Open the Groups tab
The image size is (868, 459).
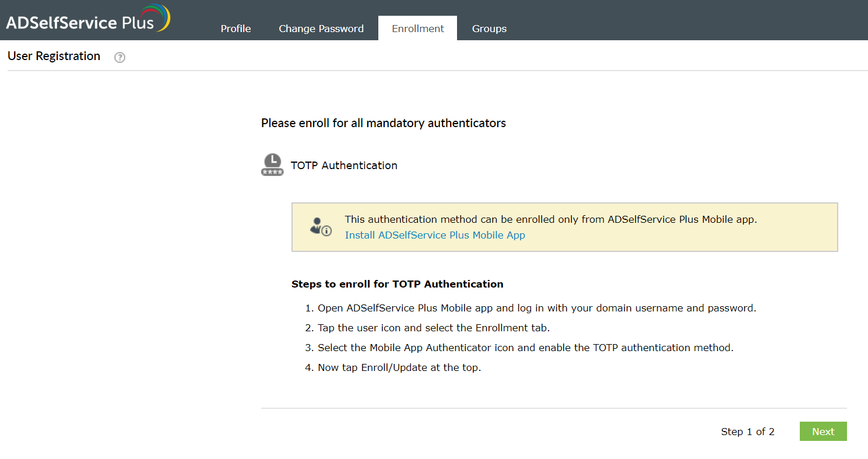(489, 28)
